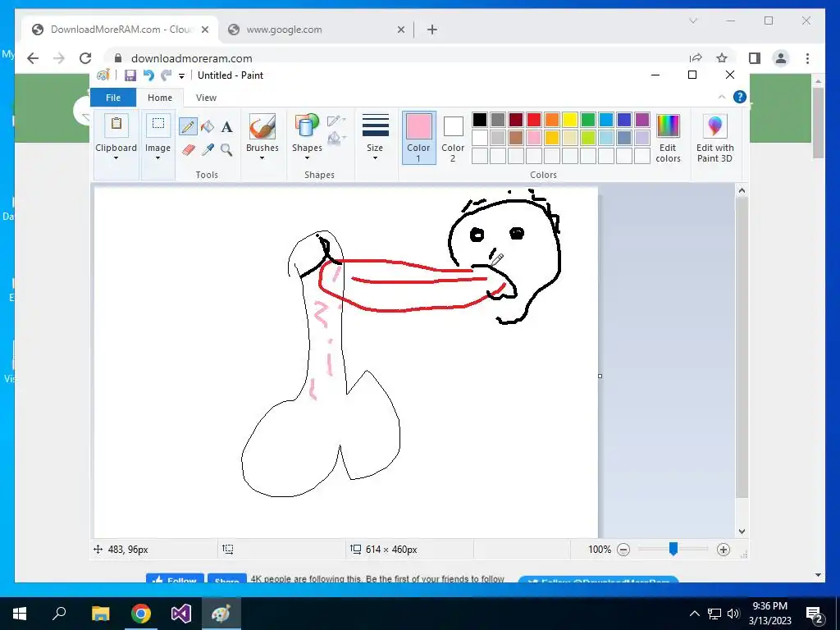Click Windows Start button

[x=20, y=614]
